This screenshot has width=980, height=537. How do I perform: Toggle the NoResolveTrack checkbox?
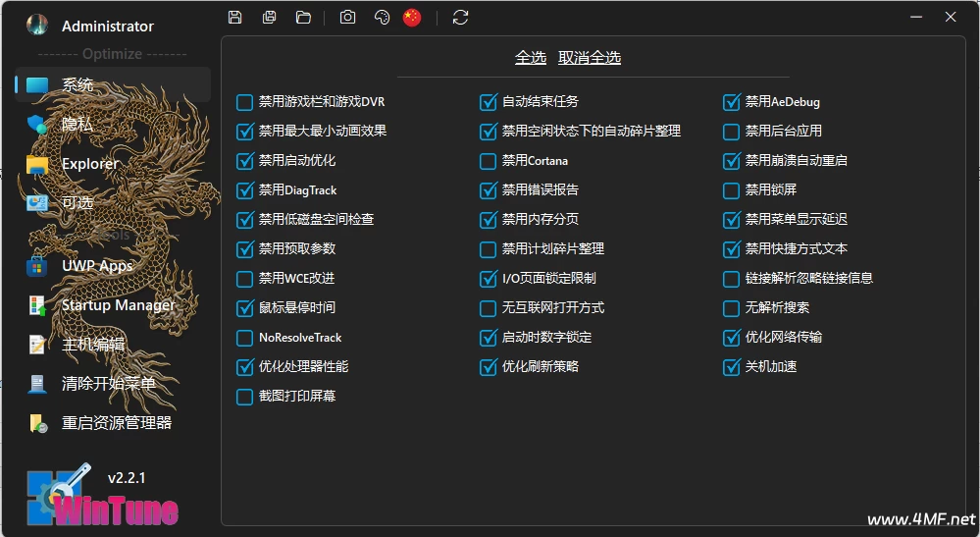pyautogui.click(x=244, y=338)
